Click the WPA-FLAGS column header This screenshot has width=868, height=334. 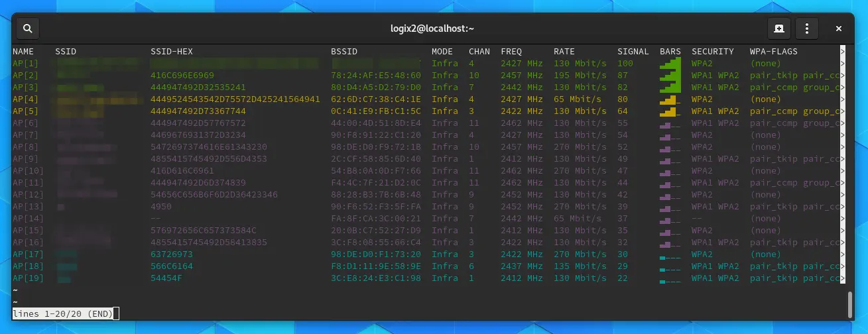pyautogui.click(x=774, y=52)
